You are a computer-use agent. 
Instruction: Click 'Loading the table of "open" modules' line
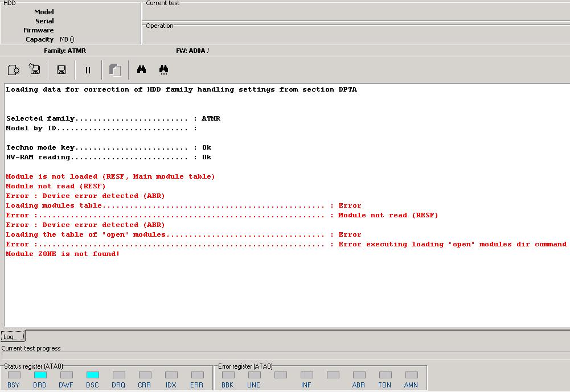pyautogui.click(x=183, y=235)
